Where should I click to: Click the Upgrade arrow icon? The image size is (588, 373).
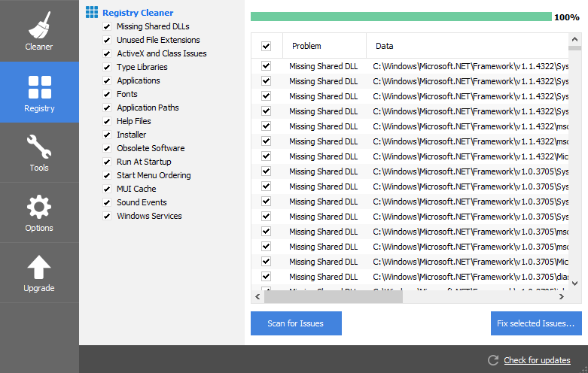click(x=39, y=267)
